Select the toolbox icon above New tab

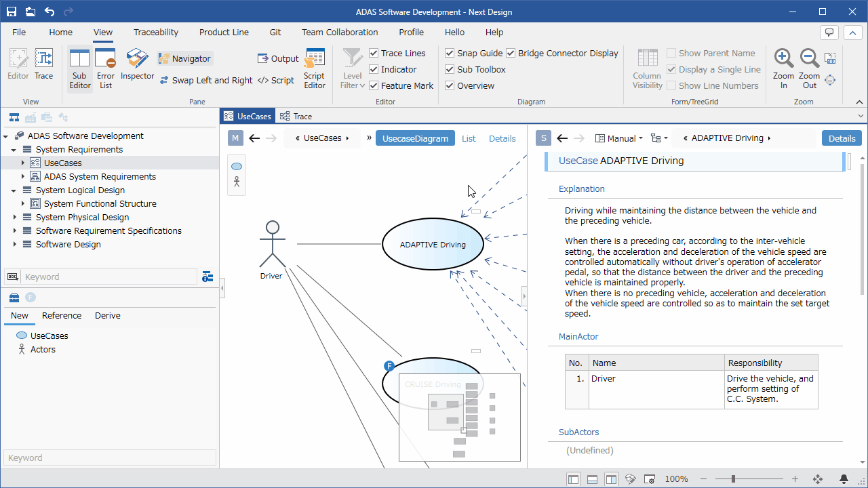[x=14, y=298]
